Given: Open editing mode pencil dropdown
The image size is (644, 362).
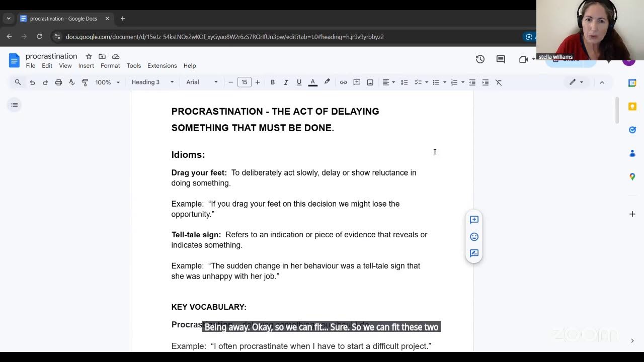Looking at the screenshot, I should (x=576, y=82).
